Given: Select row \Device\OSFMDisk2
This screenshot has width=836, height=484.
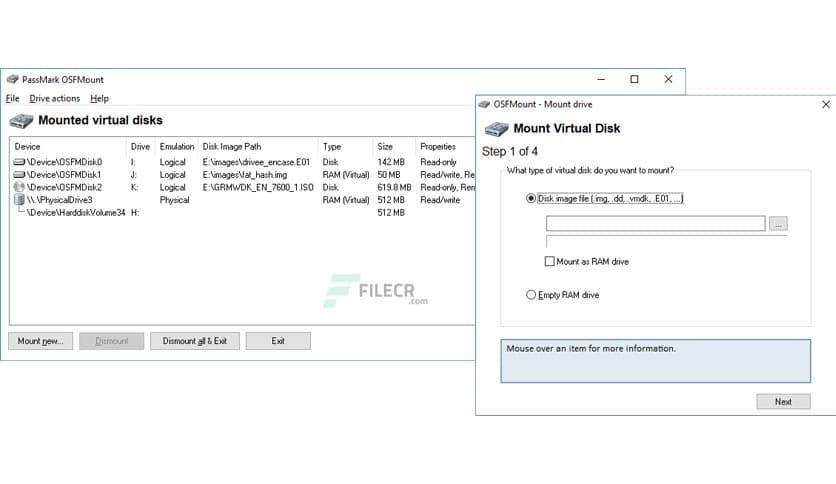Looking at the screenshot, I should [243, 188].
